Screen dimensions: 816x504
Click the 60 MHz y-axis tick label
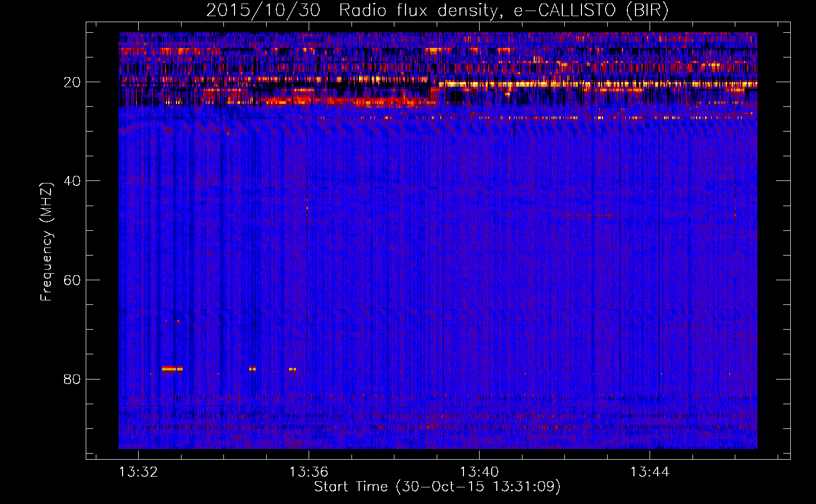pos(73,280)
